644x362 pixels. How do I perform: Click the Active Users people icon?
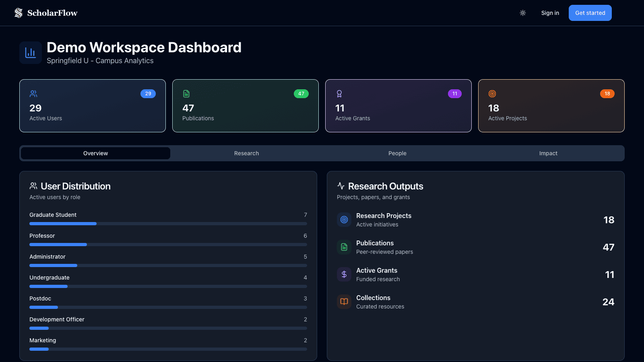[33, 94]
